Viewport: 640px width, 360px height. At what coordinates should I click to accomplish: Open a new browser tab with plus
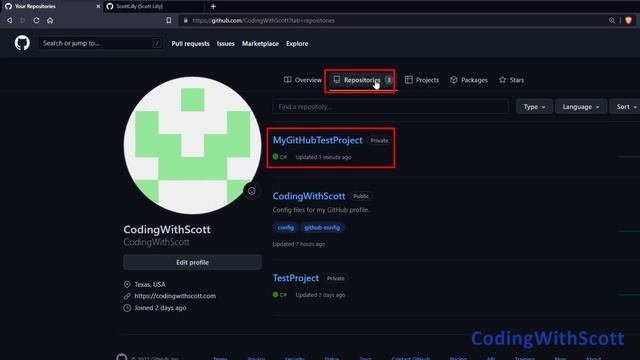pos(213,7)
